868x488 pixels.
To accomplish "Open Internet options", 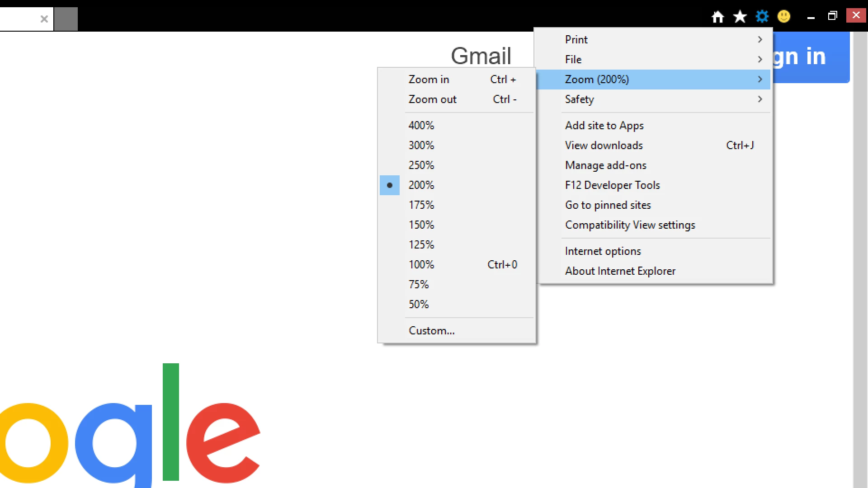I will tap(603, 251).
